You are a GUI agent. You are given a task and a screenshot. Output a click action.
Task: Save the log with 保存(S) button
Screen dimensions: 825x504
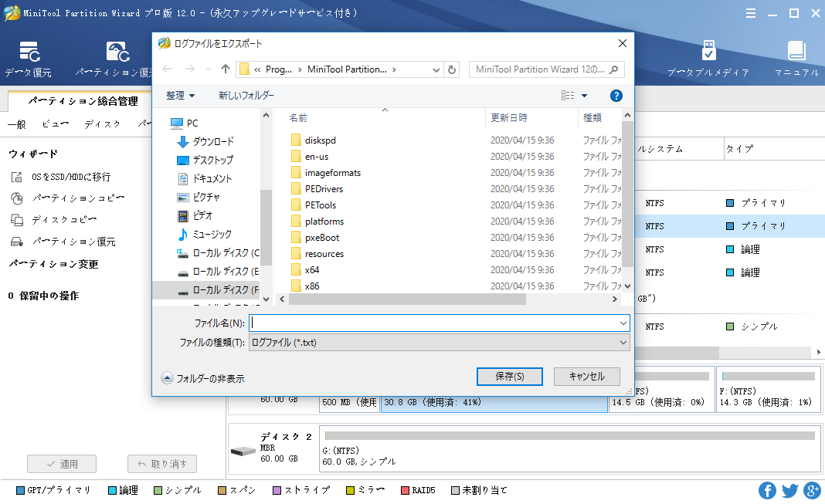[x=509, y=377]
